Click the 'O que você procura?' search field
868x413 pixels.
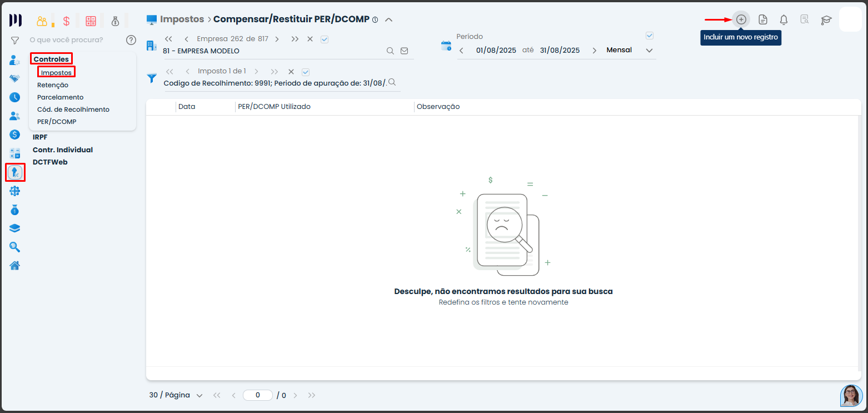pyautogui.click(x=66, y=40)
